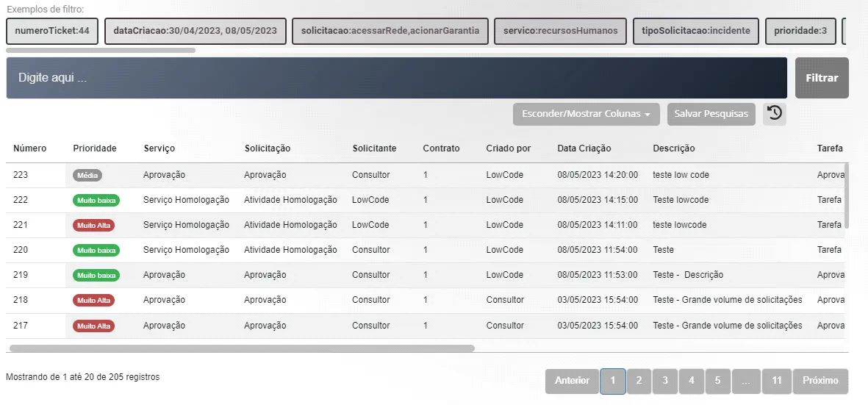Click the Anterior pagination button
The height and width of the screenshot is (405, 868).
pyautogui.click(x=572, y=381)
